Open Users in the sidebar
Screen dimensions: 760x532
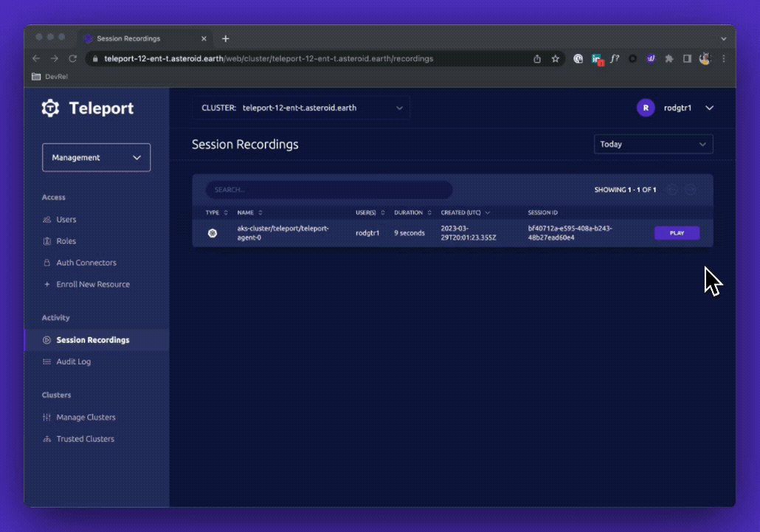(66, 219)
